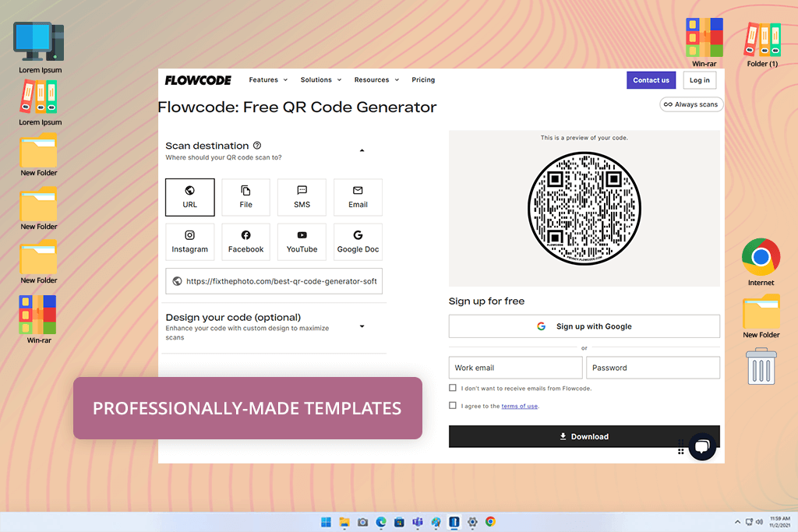Click the destination URL input field
798x532 pixels.
click(274, 281)
